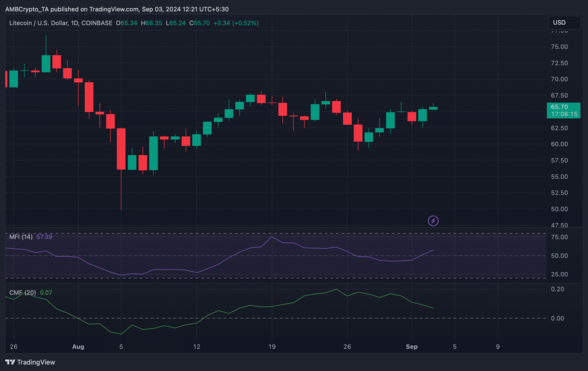Click the low price L65.24
Viewport: 588px width, 371px height.
175,23
